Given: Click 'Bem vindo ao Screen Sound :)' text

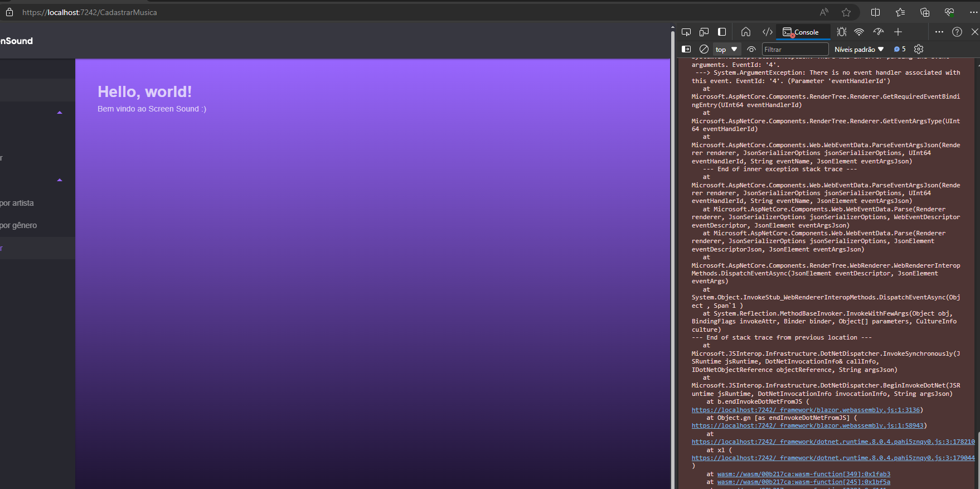Looking at the screenshot, I should pos(152,109).
